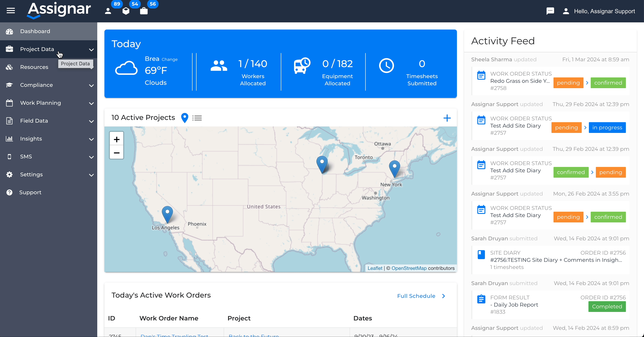The height and width of the screenshot is (337, 644).
Task: Click the weather cloud icon
Action: pyautogui.click(x=126, y=68)
